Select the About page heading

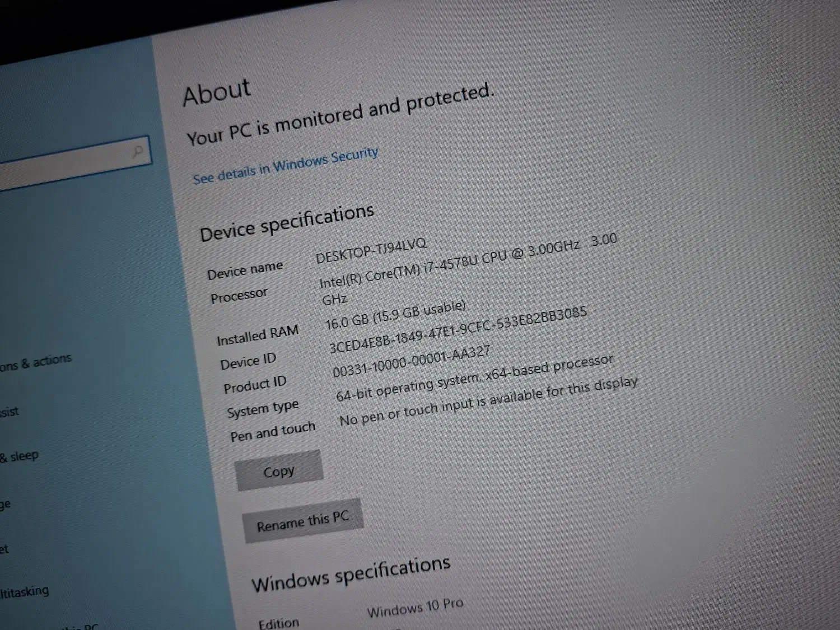point(217,92)
